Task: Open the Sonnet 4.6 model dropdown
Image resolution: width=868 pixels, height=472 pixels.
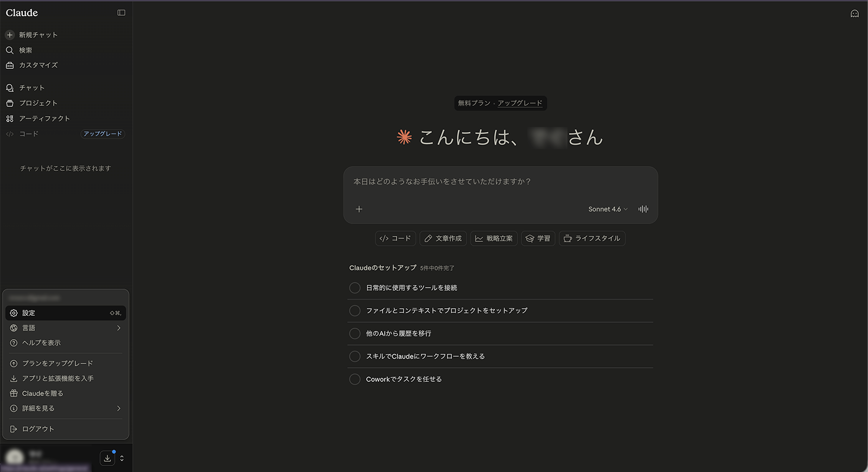Action: pos(608,209)
